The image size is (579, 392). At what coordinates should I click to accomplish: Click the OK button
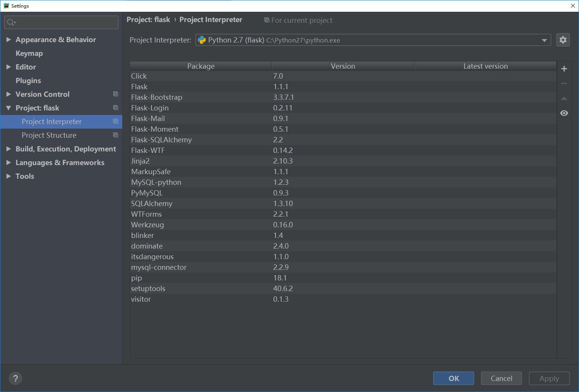coord(453,378)
